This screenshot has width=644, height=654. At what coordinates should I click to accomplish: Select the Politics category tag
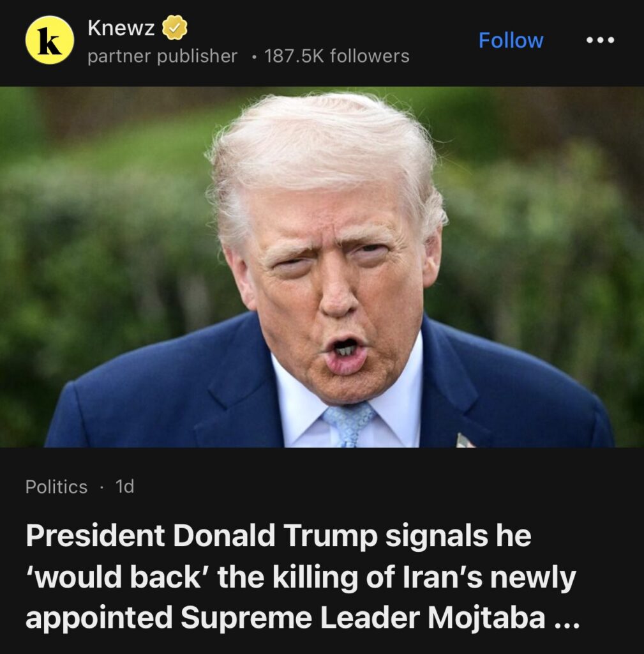(56, 487)
